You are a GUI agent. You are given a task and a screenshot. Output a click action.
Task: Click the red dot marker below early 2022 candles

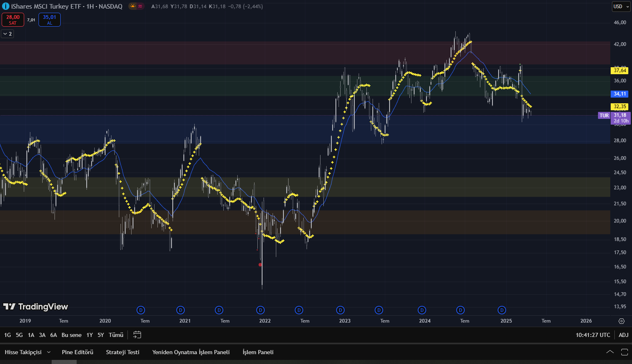(260, 265)
